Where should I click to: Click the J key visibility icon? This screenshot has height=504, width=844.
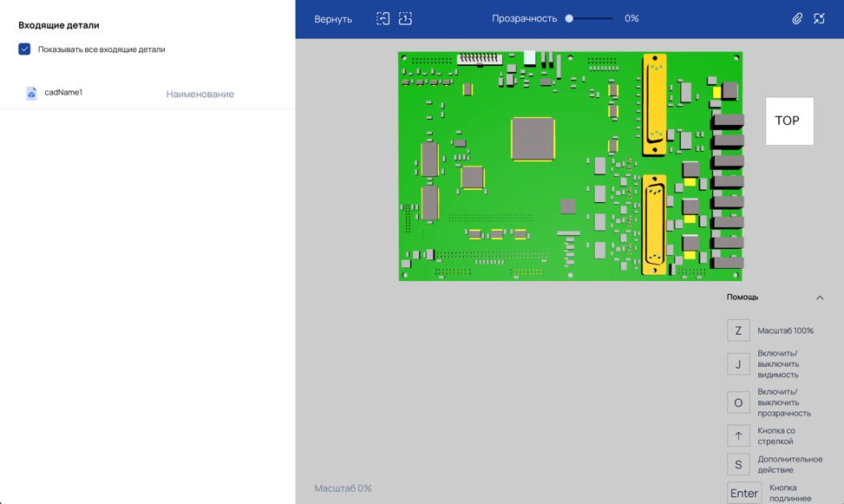coord(738,364)
